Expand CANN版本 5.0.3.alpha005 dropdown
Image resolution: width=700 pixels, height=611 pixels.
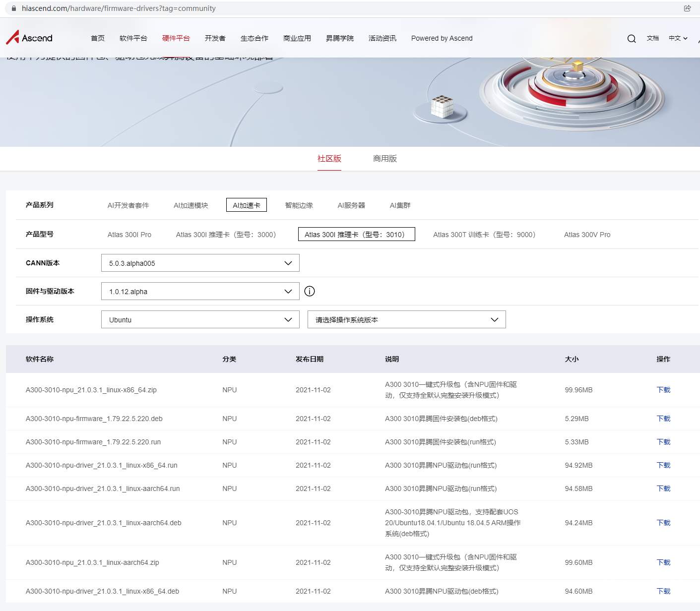point(200,263)
